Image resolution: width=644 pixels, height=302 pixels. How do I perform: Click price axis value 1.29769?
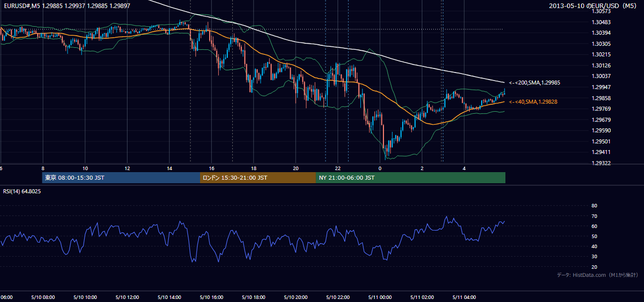(x=601, y=109)
